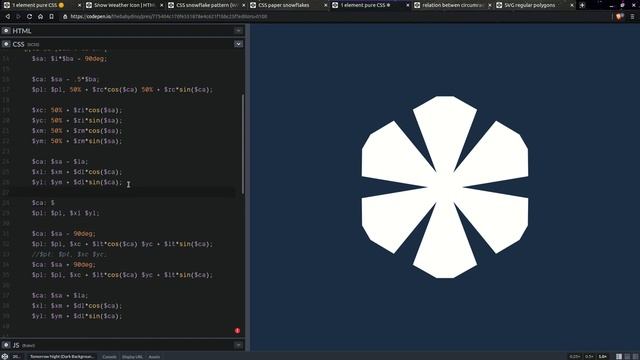Go to the browser home page

point(40,17)
